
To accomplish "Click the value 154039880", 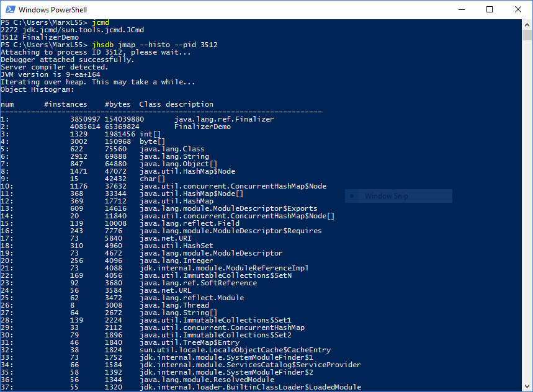I will tap(124, 119).
